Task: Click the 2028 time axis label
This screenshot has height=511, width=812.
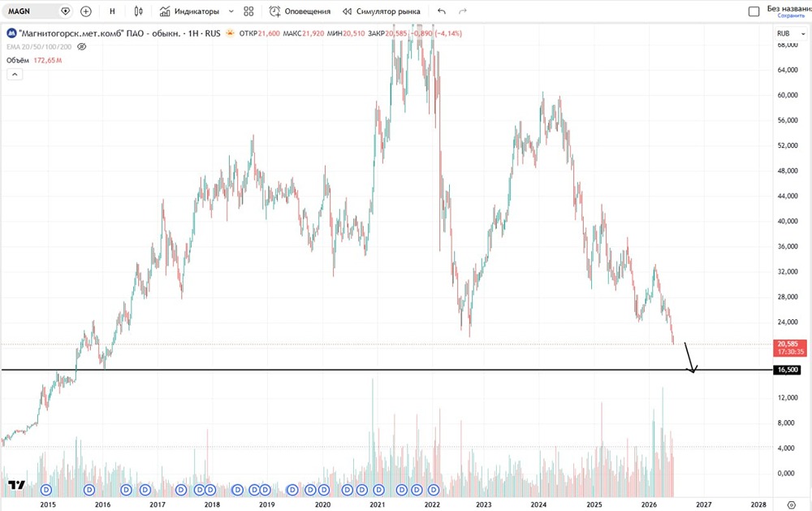Action: pos(758,505)
